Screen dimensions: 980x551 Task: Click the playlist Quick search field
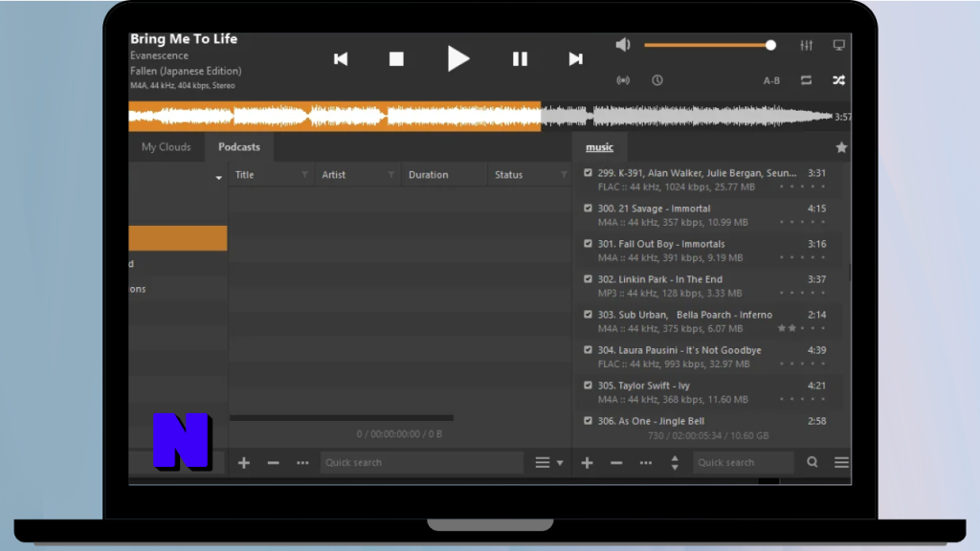point(743,462)
